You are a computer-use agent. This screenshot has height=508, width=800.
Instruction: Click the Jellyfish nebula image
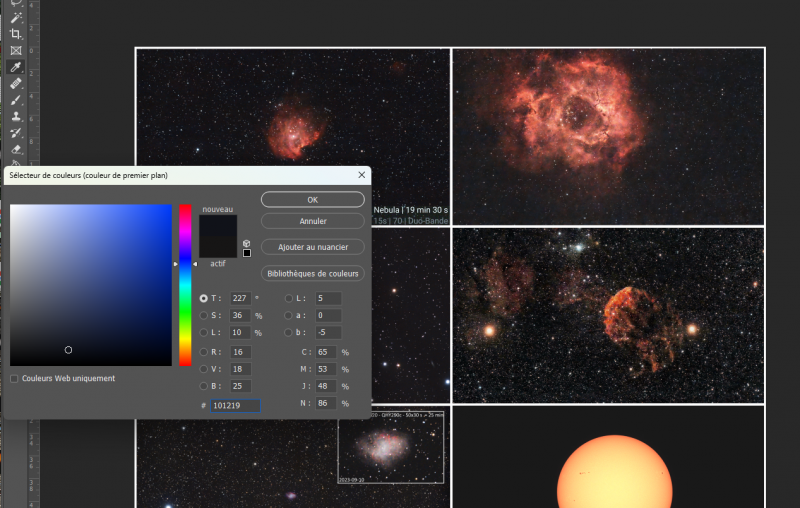click(609, 316)
